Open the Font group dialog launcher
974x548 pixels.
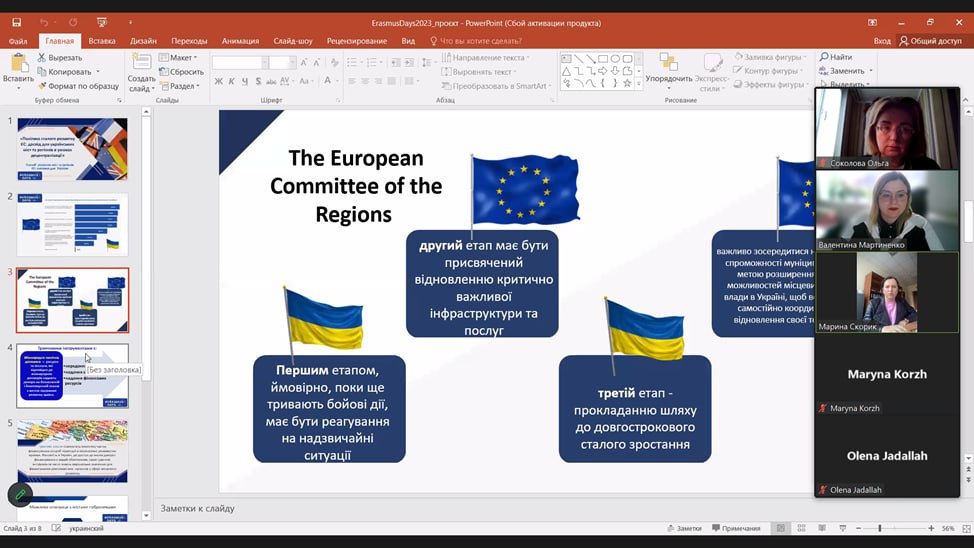pyautogui.click(x=339, y=100)
